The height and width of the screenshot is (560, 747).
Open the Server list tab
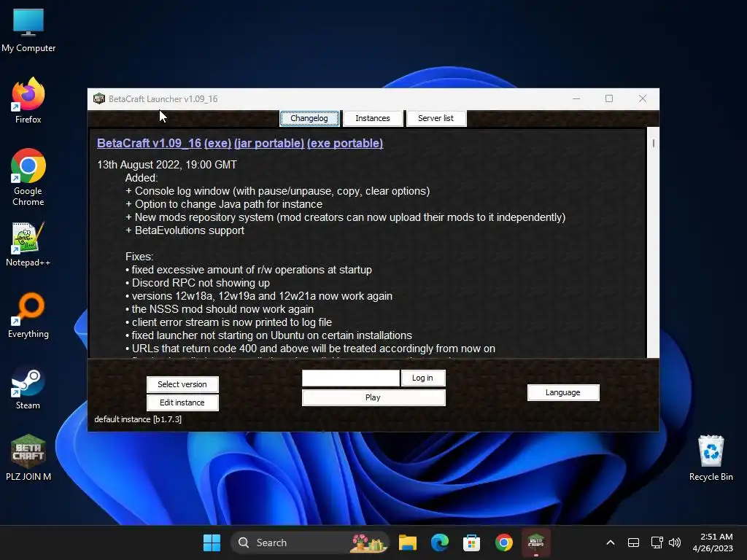[x=436, y=118]
